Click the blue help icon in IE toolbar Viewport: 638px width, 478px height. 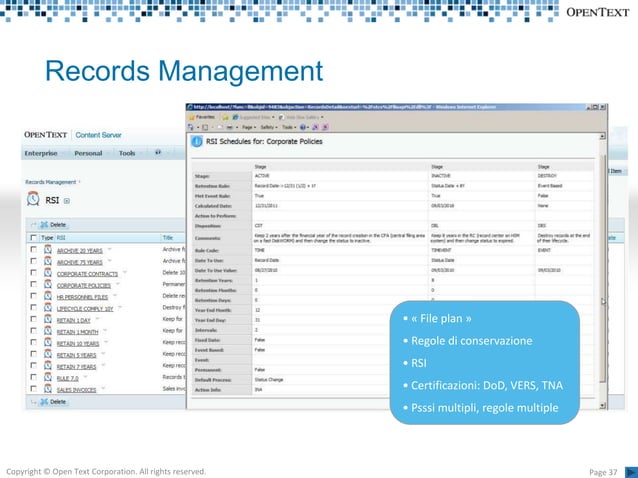[303, 127]
